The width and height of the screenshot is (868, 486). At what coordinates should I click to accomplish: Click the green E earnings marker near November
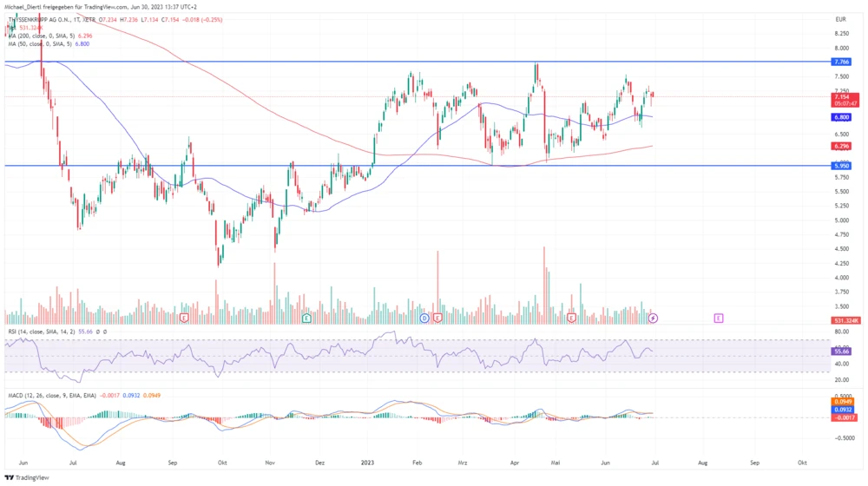coord(306,319)
